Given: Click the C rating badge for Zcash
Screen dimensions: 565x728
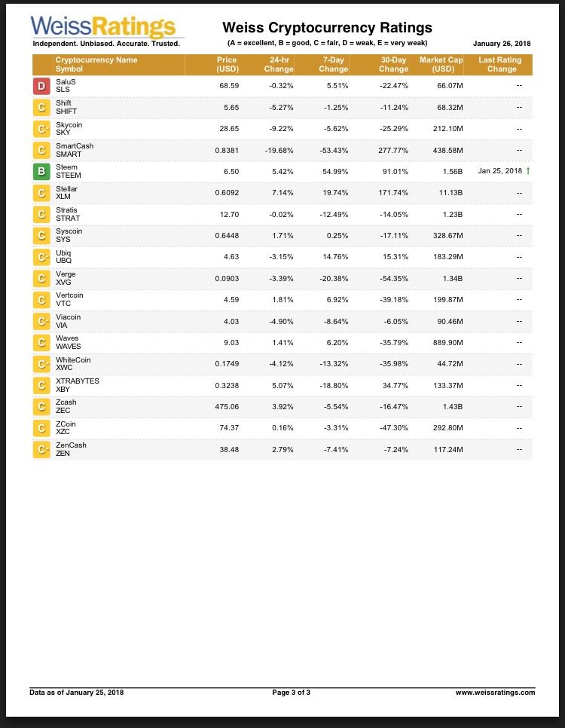Looking at the screenshot, I should tap(41, 407).
